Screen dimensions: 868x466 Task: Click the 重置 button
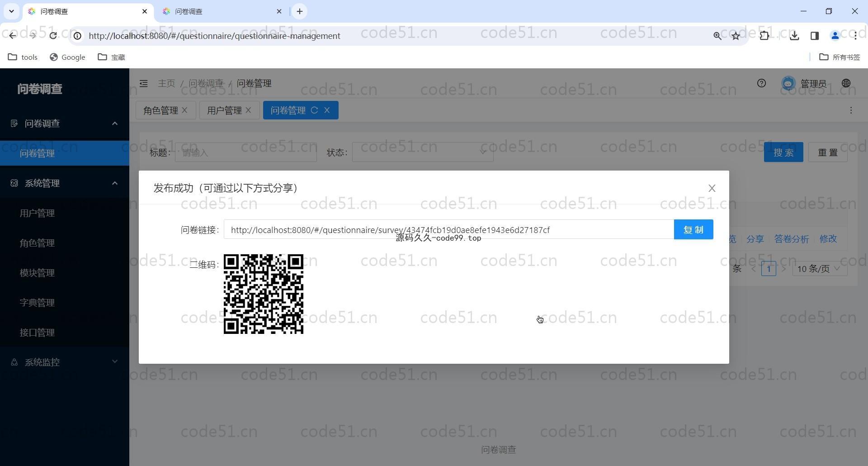coord(828,152)
